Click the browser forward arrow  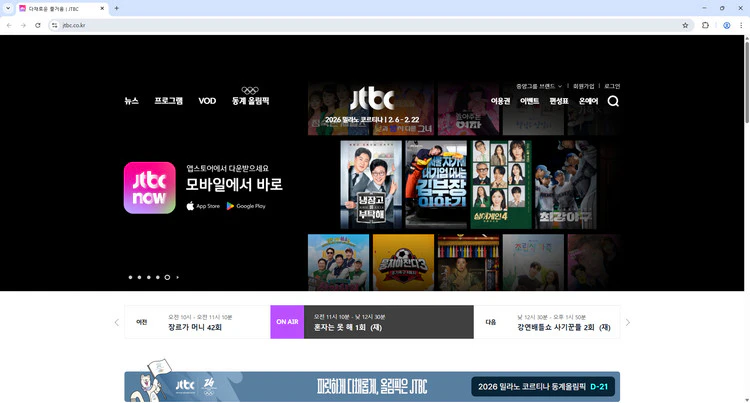pyautogui.click(x=23, y=25)
